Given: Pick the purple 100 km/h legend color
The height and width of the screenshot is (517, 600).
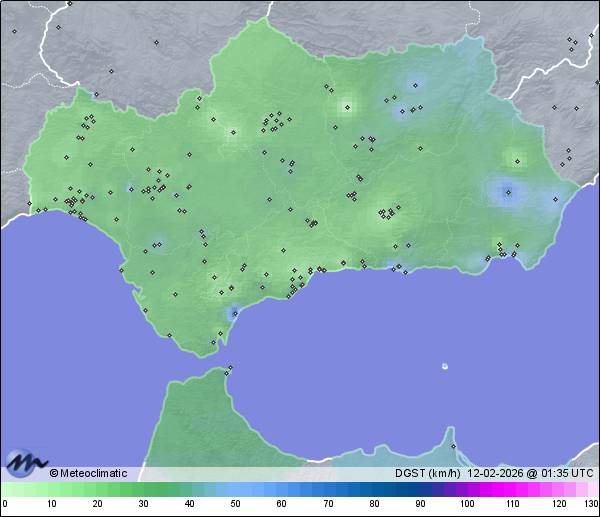Looking at the screenshot, I should [x=466, y=489].
